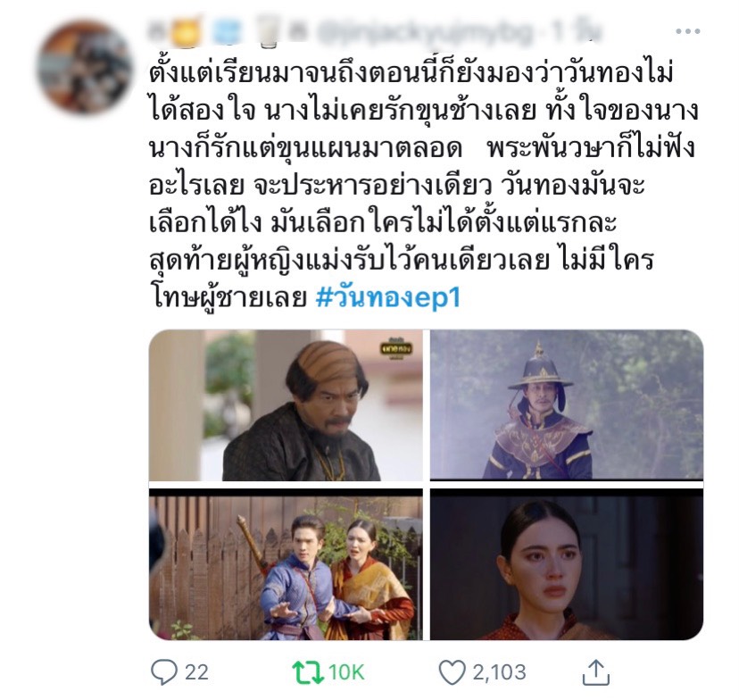
Task: View the top-right photo of helmeted soldier
Action: (567, 404)
